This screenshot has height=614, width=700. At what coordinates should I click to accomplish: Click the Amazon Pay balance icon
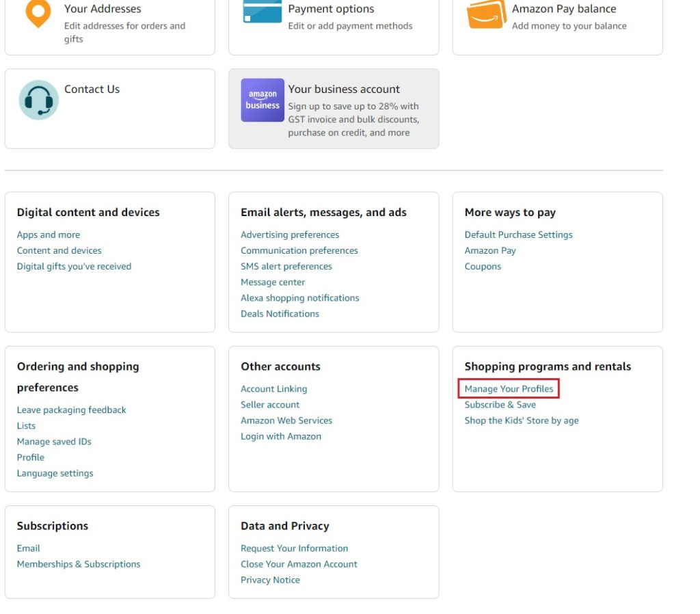pos(486,14)
